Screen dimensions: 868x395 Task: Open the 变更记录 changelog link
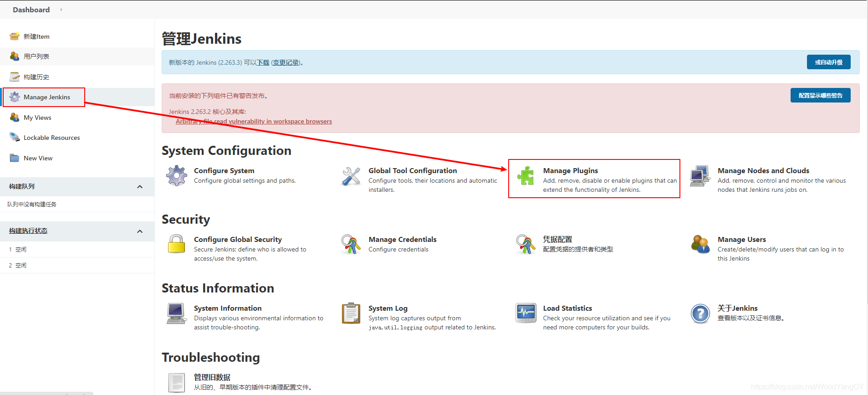(x=286, y=62)
